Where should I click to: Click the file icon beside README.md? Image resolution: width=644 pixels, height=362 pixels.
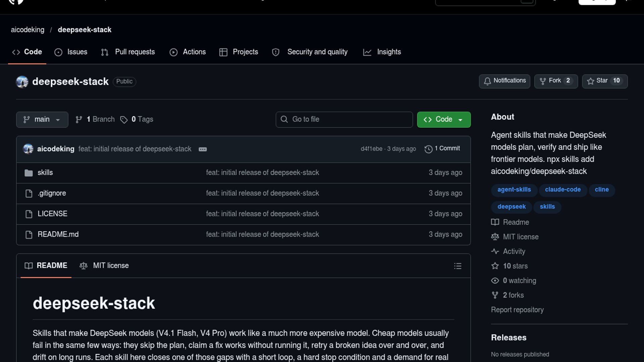pyautogui.click(x=29, y=235)
